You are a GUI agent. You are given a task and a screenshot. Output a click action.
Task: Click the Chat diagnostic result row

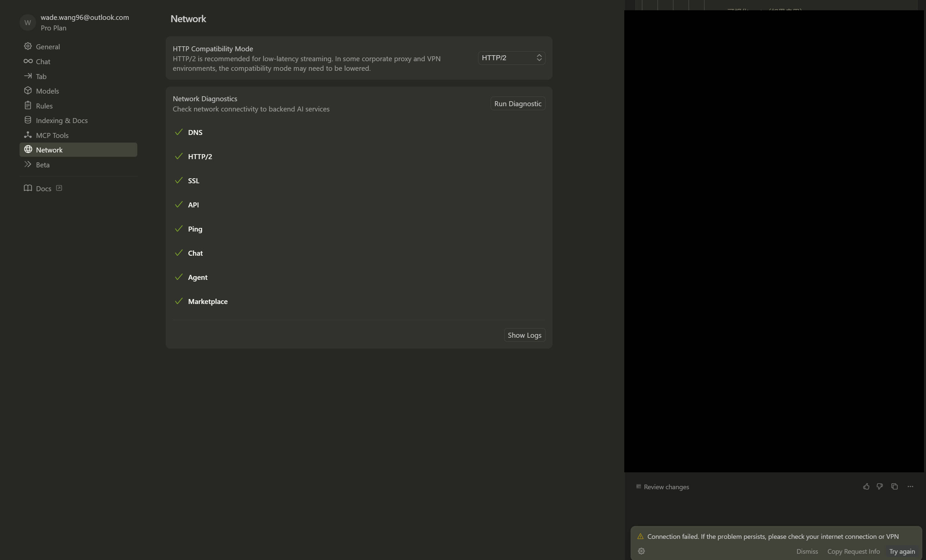(359, 253)
